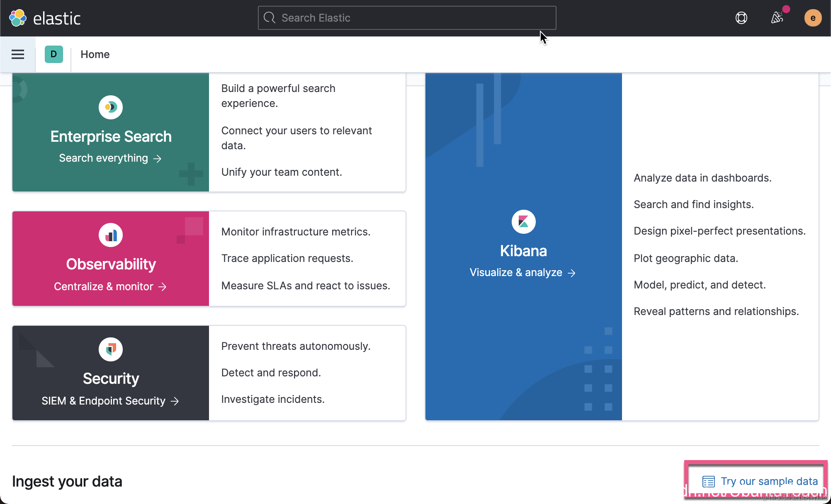The image size is (831, 504).
Task: Click the green 'D' space selector
Action: click(x=53, y=54)
